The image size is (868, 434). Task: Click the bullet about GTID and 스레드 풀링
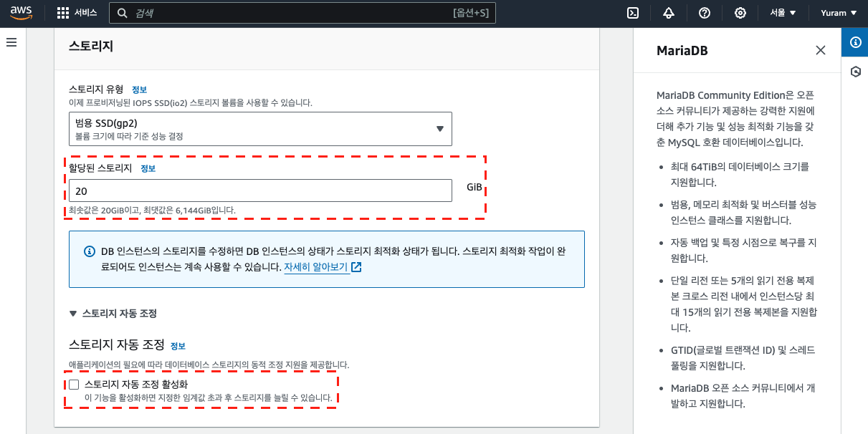(x=743, y=357)
